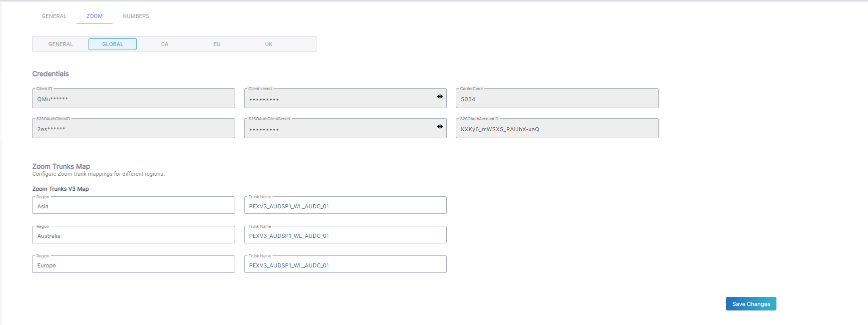
Task: Open the NUMBERS tab
Action: [x=136, y=16]
